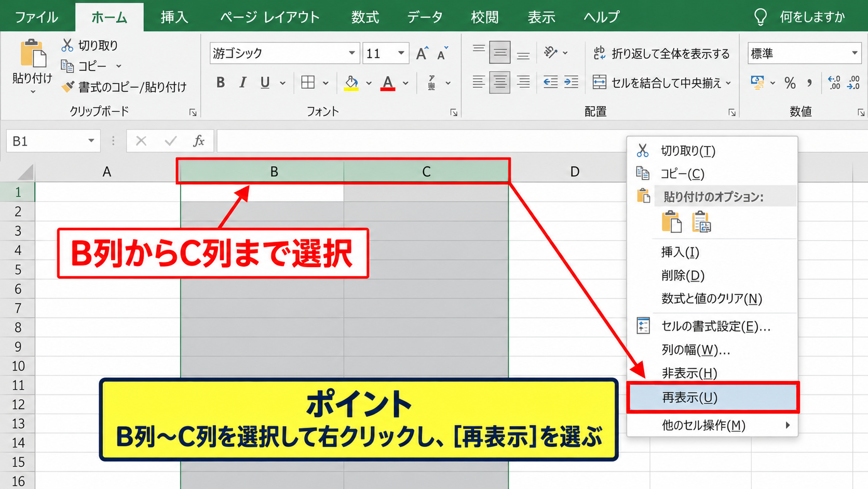Click the 何をしますか search box
This screenshot has height=489, width=868.
(x=800, y=17)
